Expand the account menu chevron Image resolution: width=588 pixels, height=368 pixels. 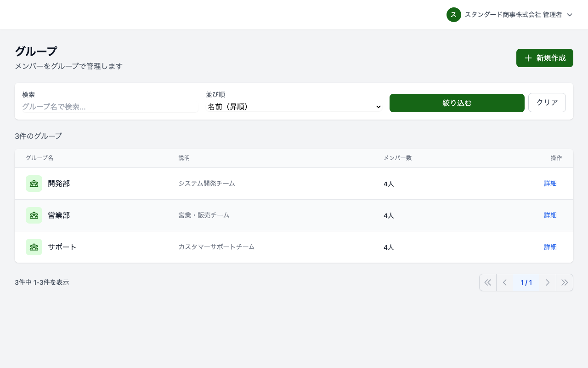(570, 15)
